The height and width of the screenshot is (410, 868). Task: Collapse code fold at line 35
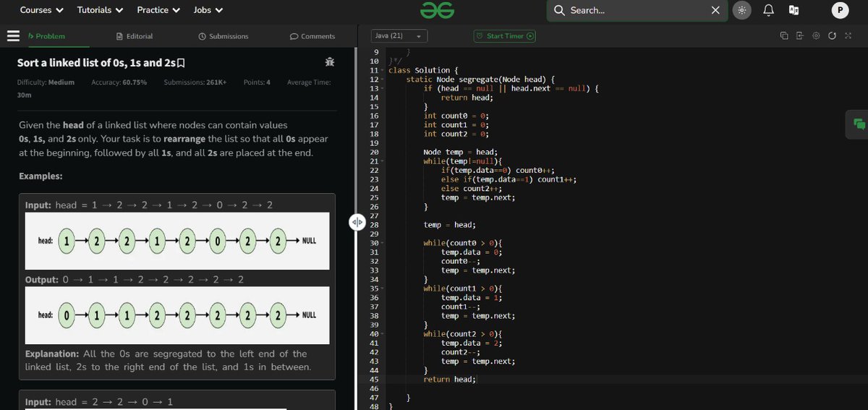383,289
